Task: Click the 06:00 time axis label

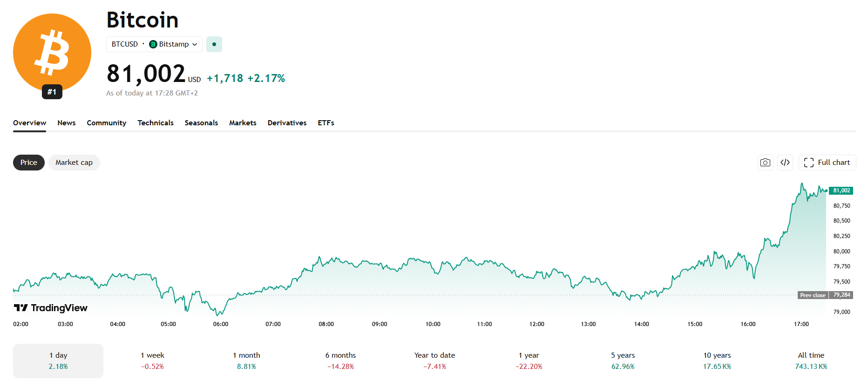Action: (221, 324)
